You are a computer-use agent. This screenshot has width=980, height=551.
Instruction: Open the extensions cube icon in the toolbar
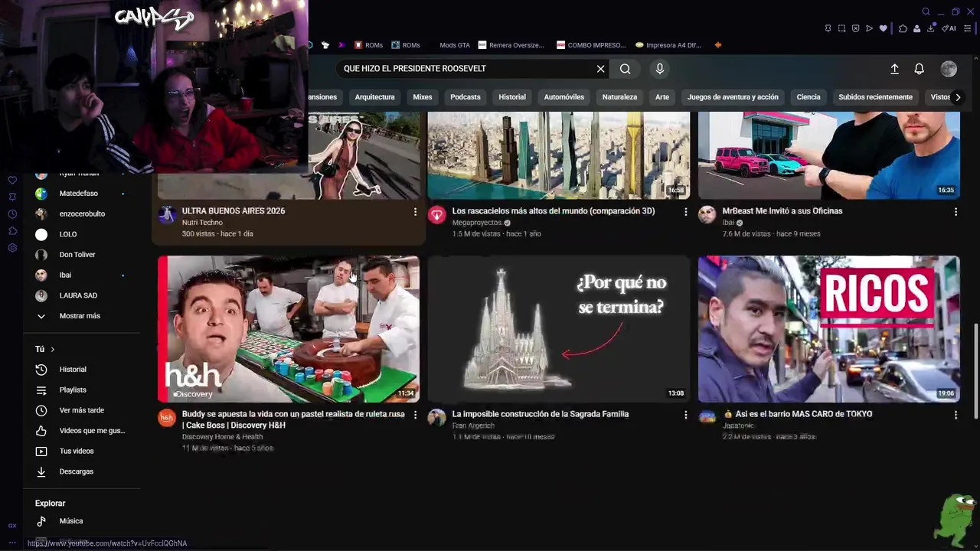(903, 28)
